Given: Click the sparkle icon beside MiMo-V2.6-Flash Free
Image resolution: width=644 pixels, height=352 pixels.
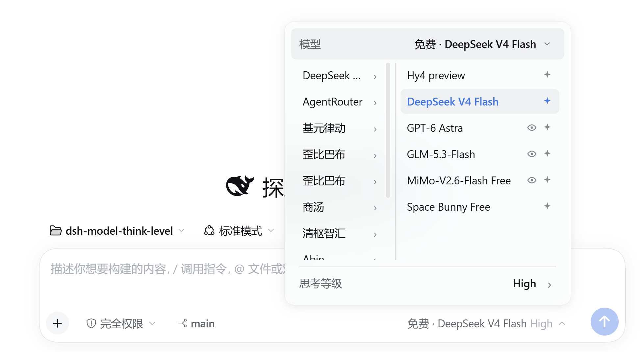Looking at the screenshot, I should click(x=547, y=180).
